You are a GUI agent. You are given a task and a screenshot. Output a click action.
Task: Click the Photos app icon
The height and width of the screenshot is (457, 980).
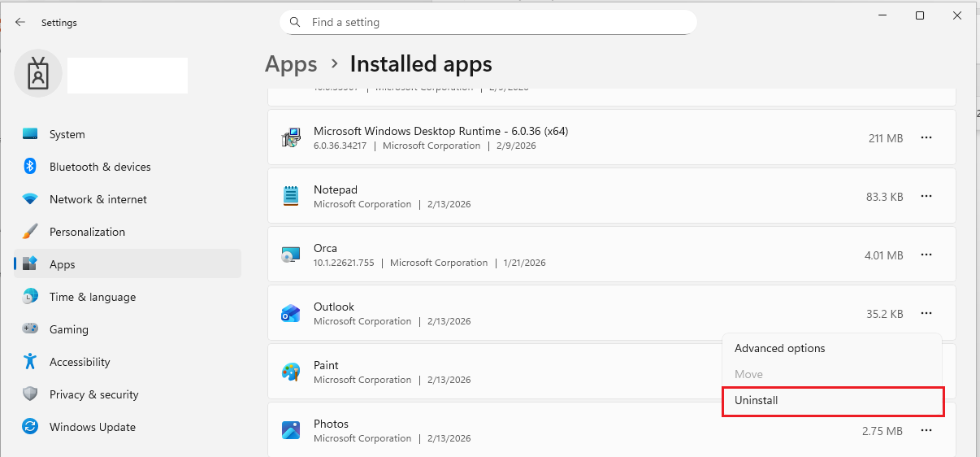click(x=291, y=430)
